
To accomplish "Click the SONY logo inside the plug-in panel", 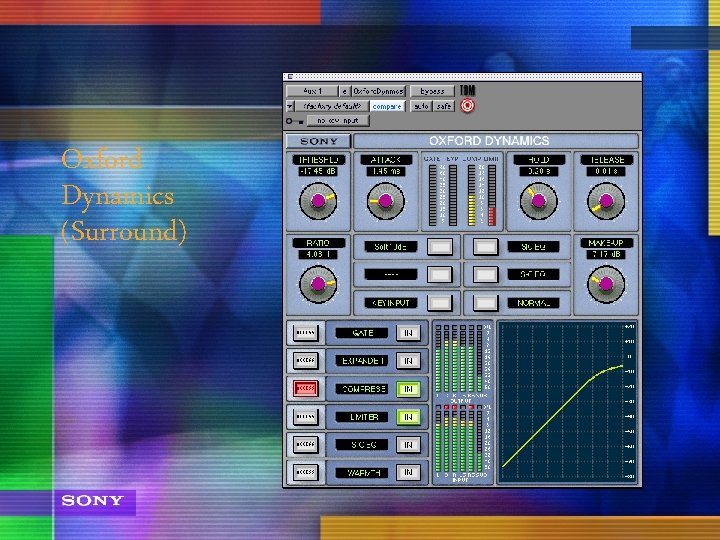I will tap(319, 141).
